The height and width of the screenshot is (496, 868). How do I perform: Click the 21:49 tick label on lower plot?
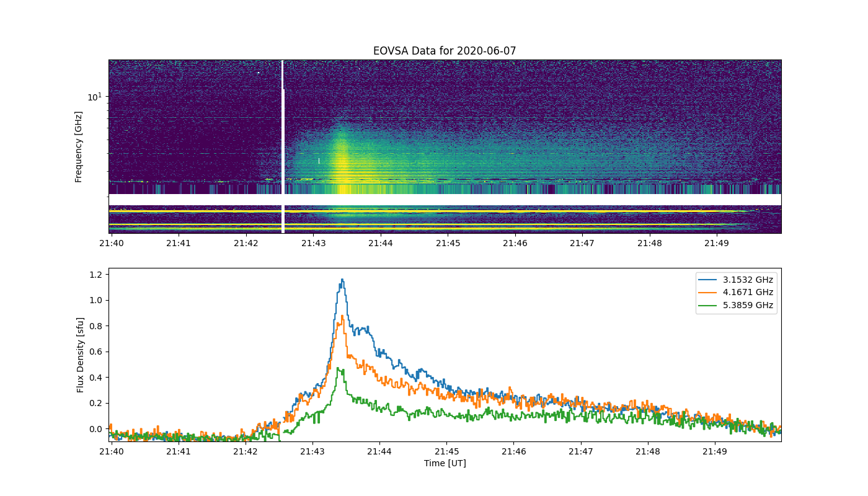point(715,452)
